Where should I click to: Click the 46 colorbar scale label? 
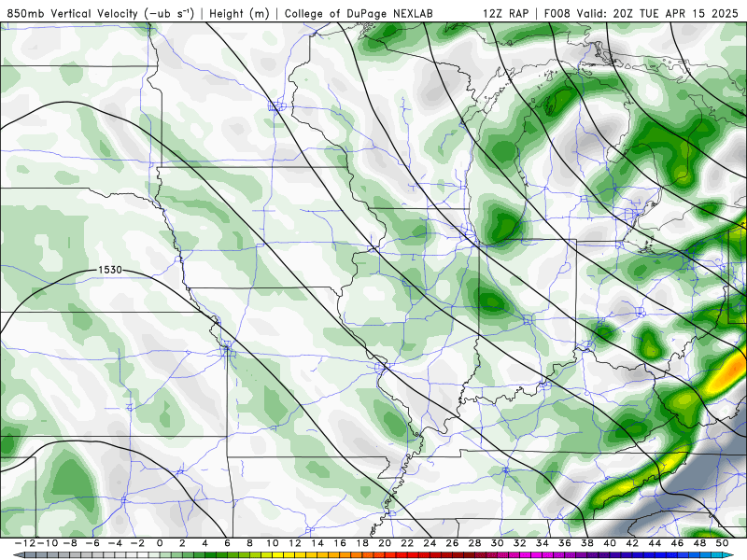tap(678, 543)
